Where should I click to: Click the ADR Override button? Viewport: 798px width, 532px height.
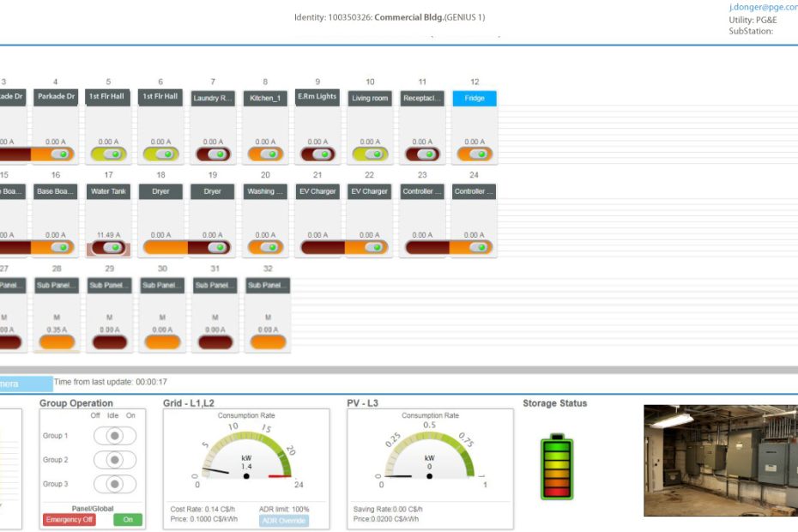pos(286,519)
